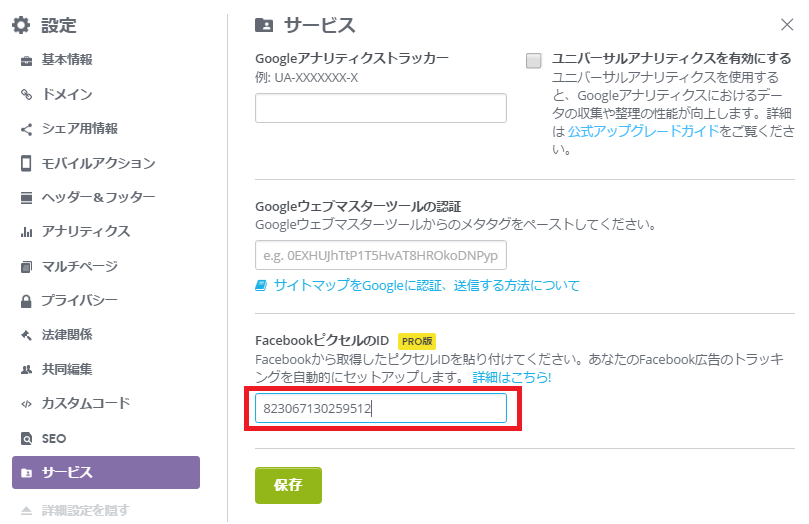
Task: Click the layout icon beside ヘッダー＆フッター
Action: 26,198
